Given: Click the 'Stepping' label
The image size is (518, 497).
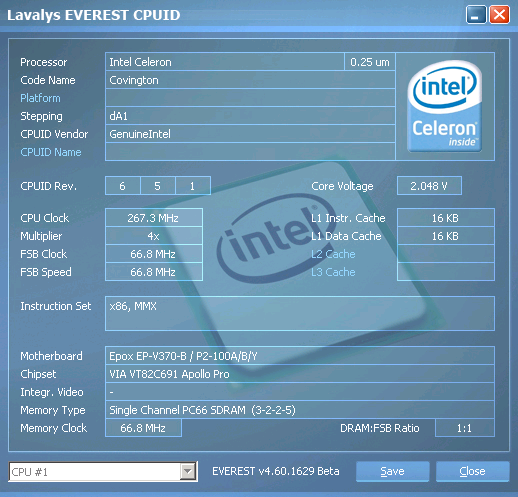Looking at the screenshot, I should [41, 116].
